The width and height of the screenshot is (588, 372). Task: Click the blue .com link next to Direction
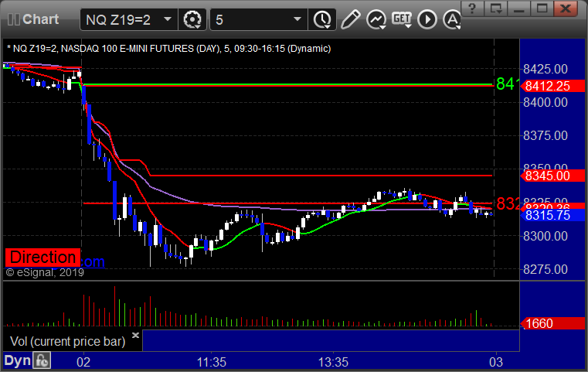click(x=92, y=261)
